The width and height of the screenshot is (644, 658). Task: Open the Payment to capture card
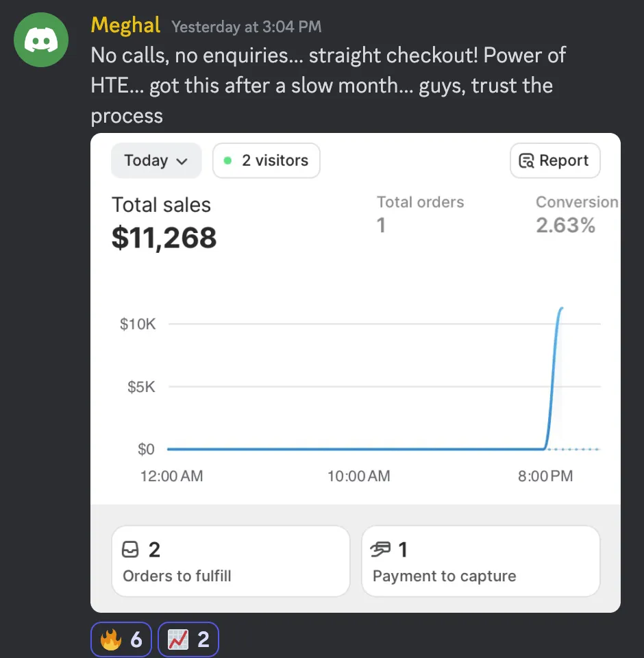481,561
